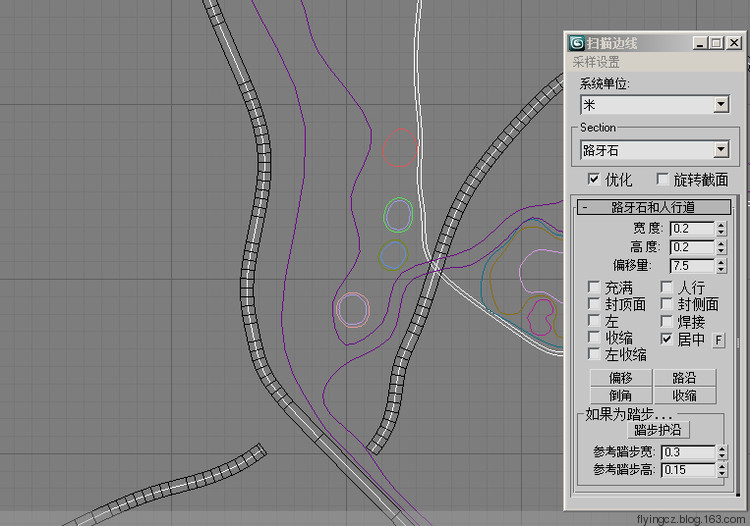Enable the 左收缩 checkbox
This screenshot has height=526, width=750.
pyautogui.click(x=594, y=354)
